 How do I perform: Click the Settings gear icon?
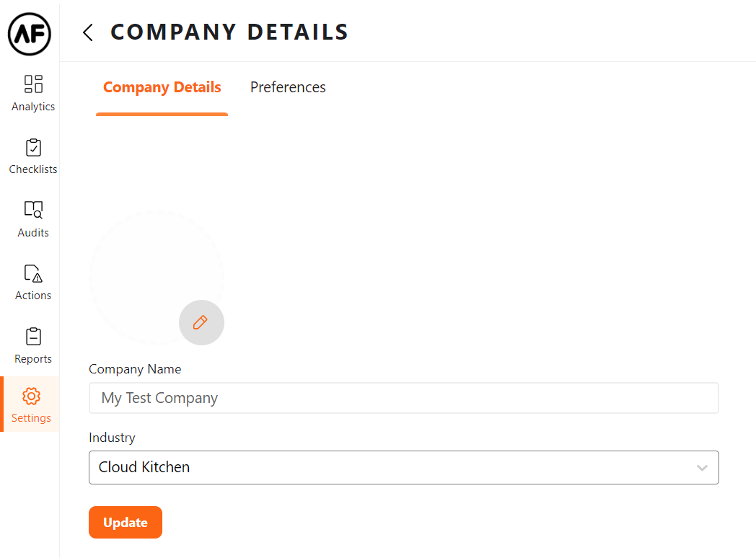32,396
